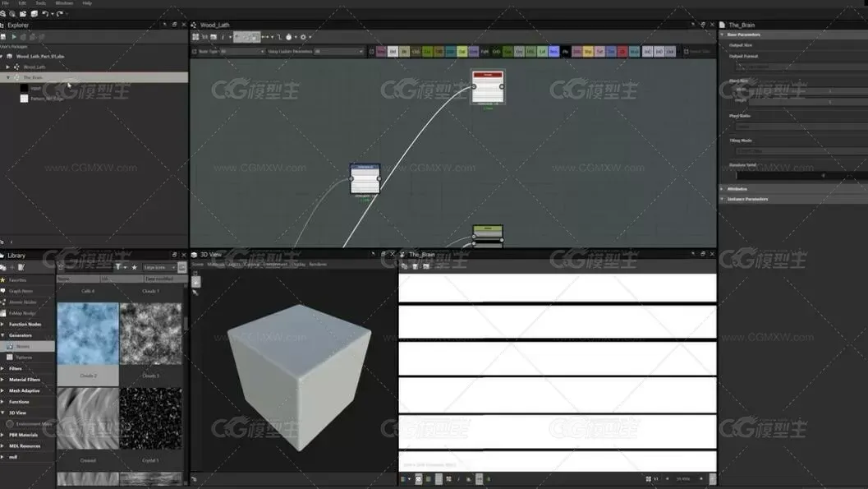Screen dimensions: 868x489
Task: Open the Large Icons view dropdown in Library
Action: point(159,267)
